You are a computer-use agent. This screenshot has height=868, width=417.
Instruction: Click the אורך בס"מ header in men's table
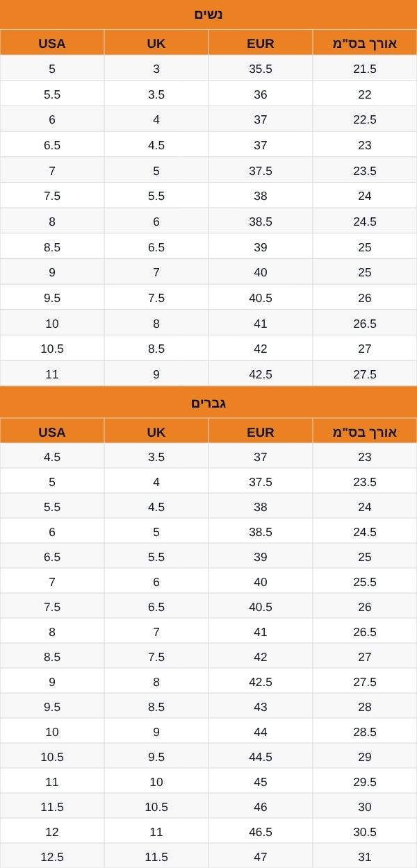click(365, 432)
